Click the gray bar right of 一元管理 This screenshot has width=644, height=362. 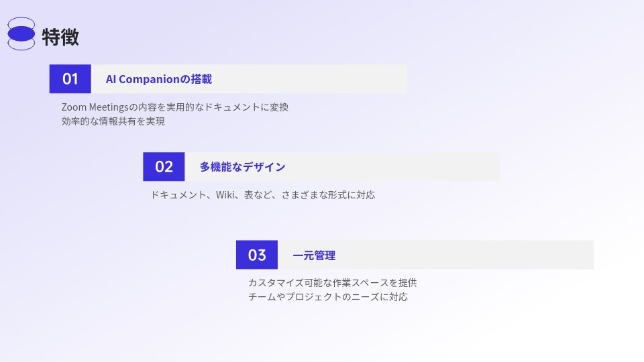pyautogui.click(x=465, y=255)
